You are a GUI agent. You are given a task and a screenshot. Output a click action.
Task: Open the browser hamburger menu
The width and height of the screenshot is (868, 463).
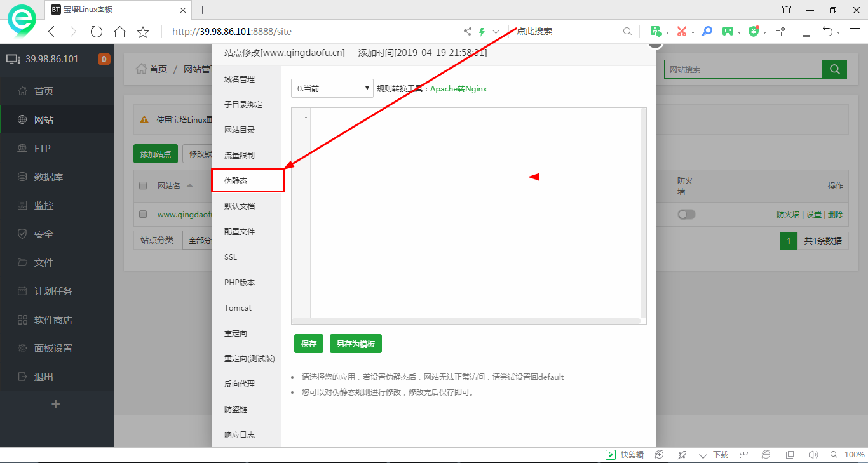point(854,31)
